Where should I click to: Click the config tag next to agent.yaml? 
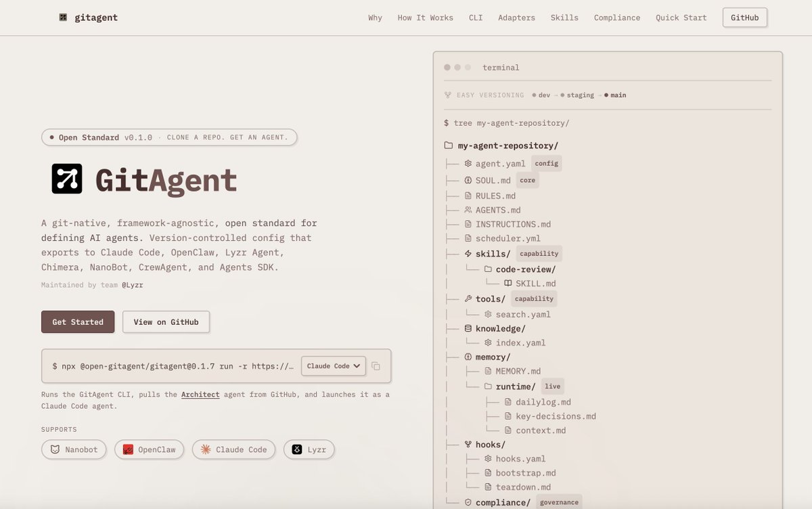547,164
